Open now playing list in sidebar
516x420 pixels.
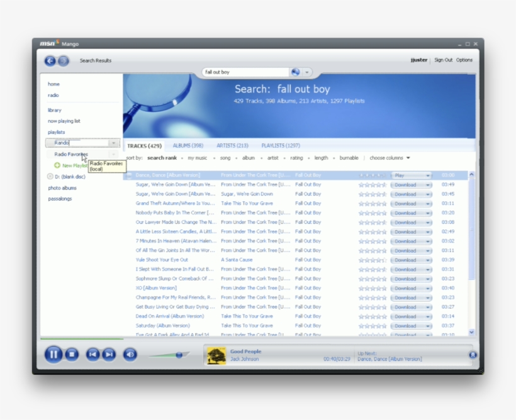coord(64,121)
